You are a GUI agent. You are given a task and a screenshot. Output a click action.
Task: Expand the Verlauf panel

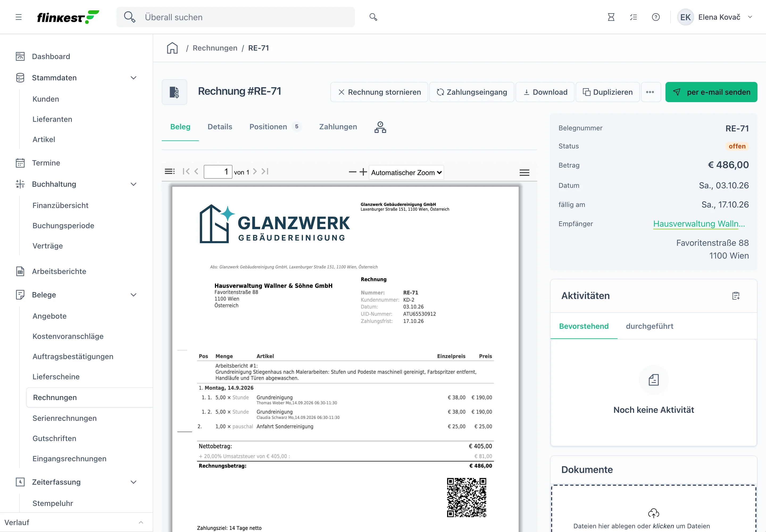pyautogui.click(x=76, y=523)
